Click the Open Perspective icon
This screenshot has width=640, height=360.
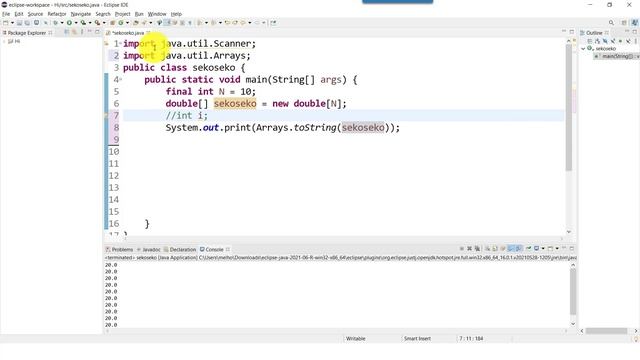624,23
